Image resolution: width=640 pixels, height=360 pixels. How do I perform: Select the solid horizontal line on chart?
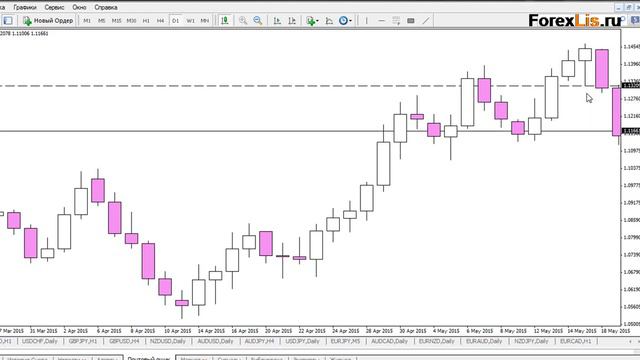coord(310,131)
